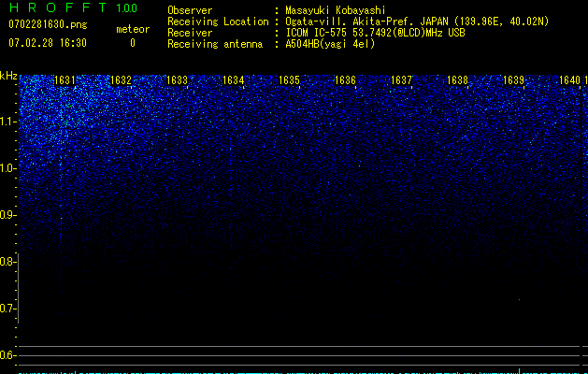Click the 0.7 frequency axis label

click(7, 309)
